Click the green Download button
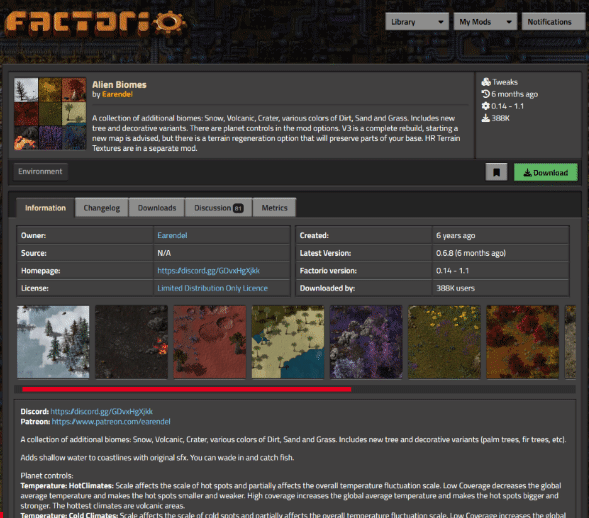 [546, 172]
